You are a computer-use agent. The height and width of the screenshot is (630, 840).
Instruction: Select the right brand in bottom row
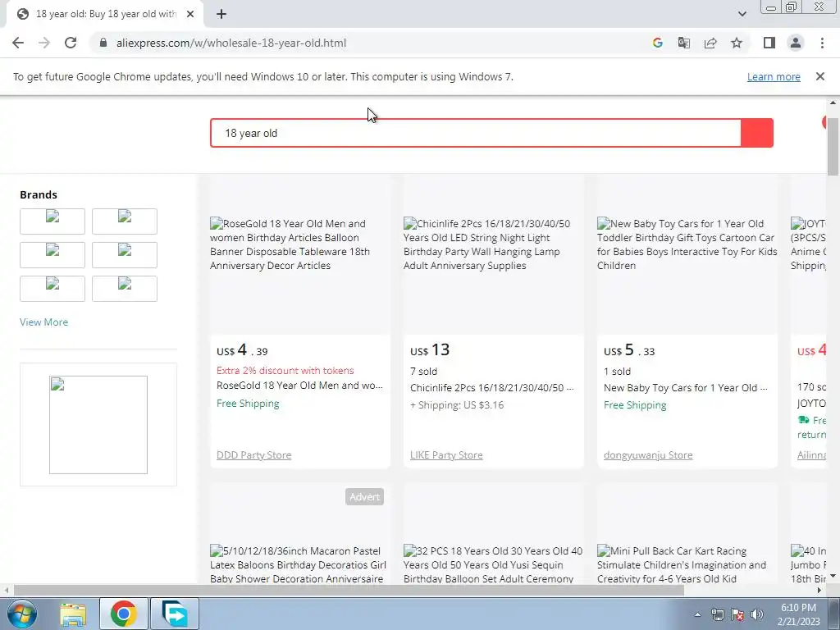(125, 289)
